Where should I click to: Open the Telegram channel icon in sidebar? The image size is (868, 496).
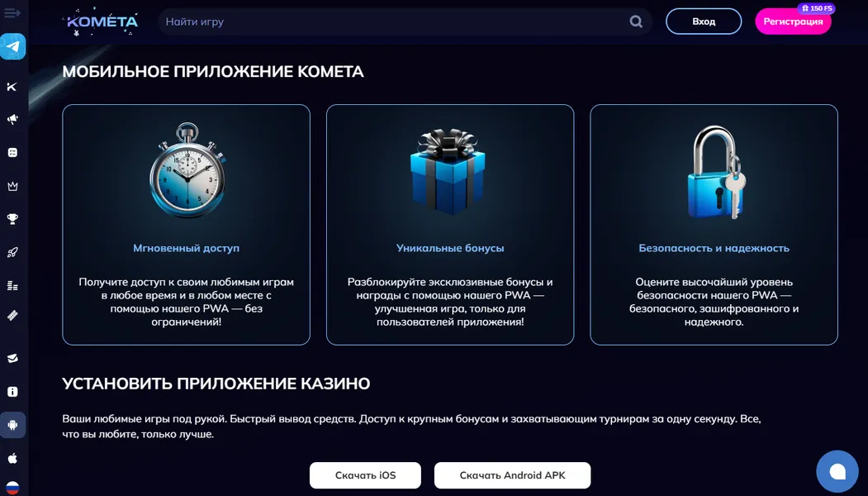pos(13,47)
